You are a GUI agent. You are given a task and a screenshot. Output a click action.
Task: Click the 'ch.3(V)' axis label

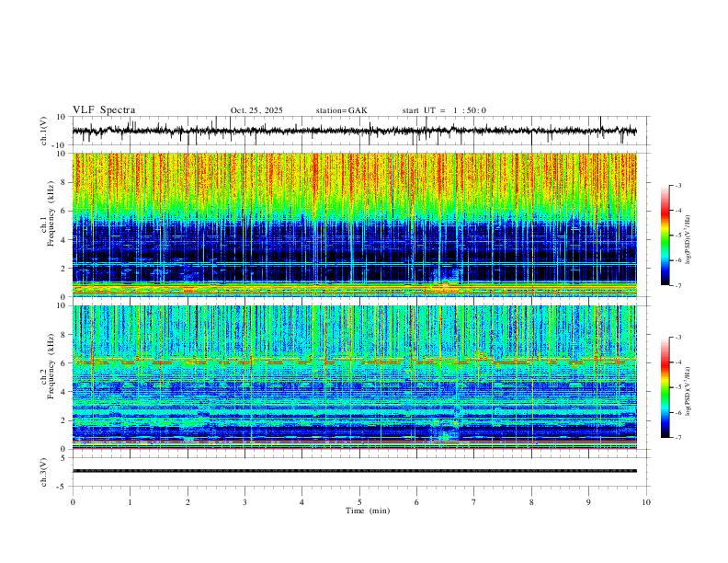tap(44, 472)
